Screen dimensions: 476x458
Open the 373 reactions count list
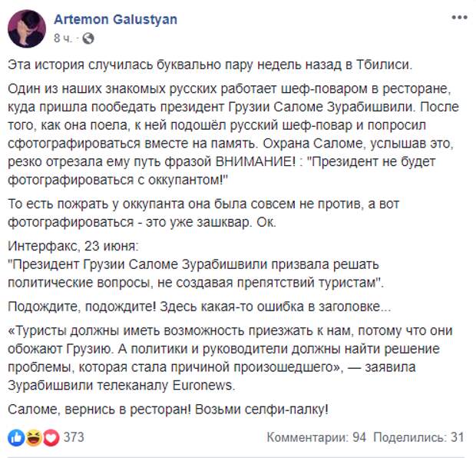[74, 437]
